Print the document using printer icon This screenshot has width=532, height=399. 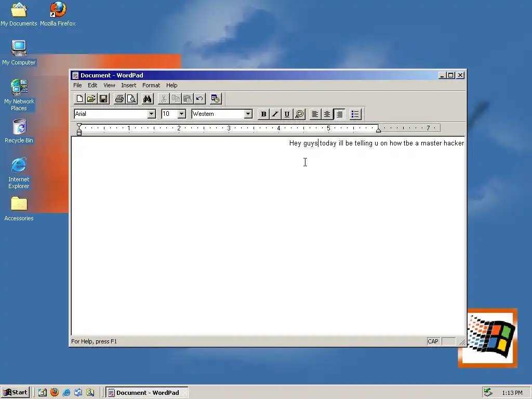(119, 99)
